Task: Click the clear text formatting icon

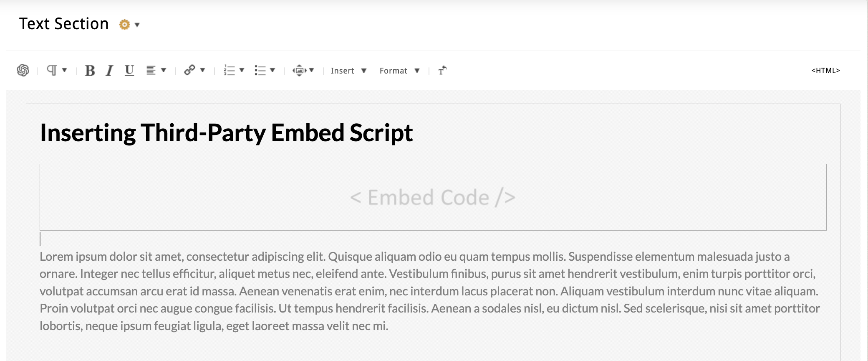Action: 442,70
